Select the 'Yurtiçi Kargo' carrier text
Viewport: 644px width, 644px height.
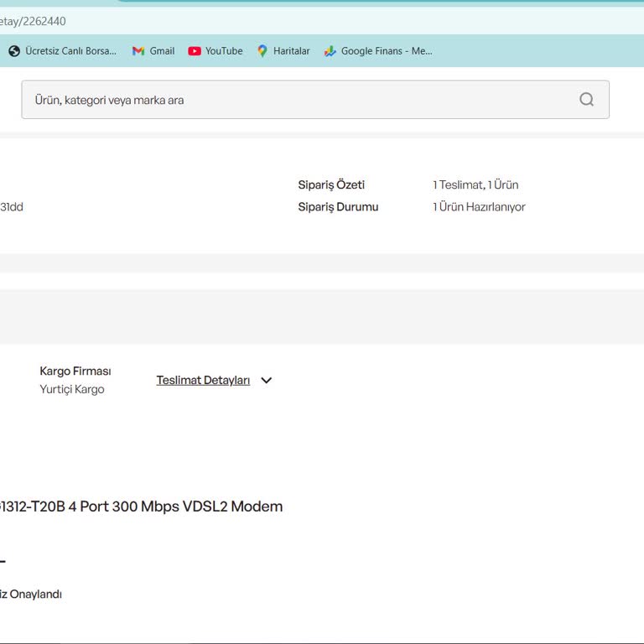(x=72, y=389)
